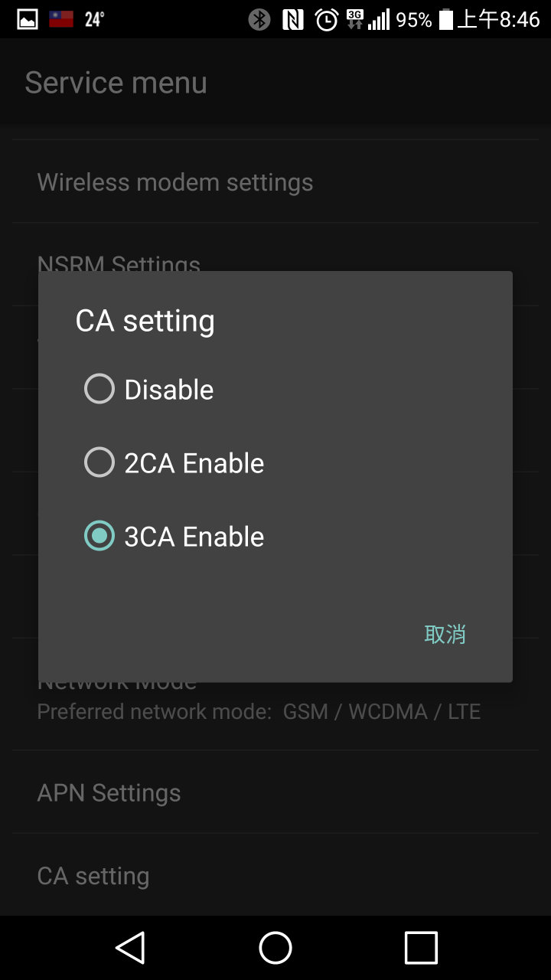
Task: Tap the 取消 cancel button
Action: (445, 634)
